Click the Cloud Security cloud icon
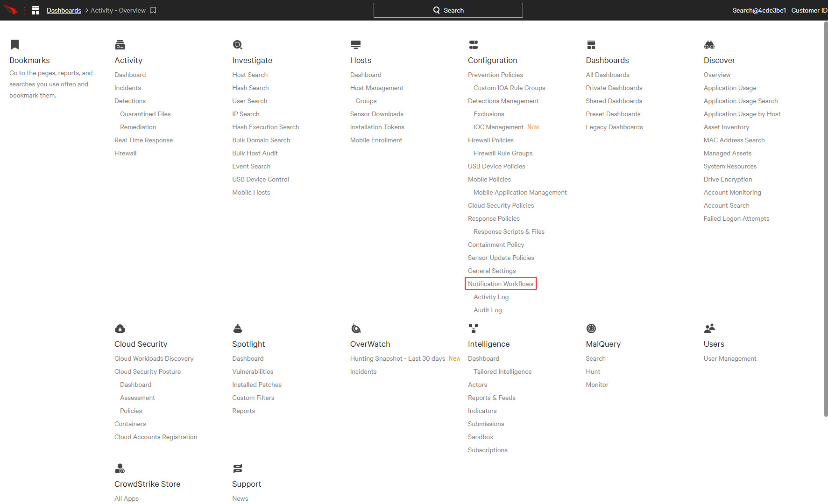The image size is (828, 504). click(120, 329)
